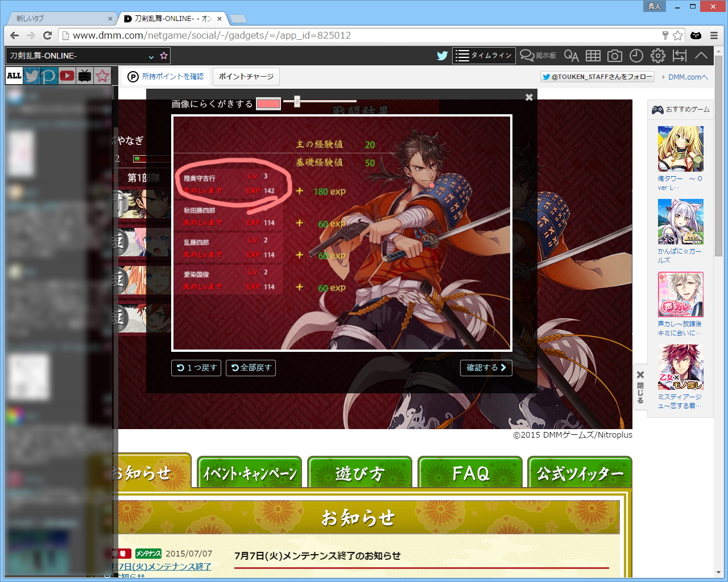Select the star favorites filter in sidebar
Viewport: 728px width, 582px height.
[102, 76]
